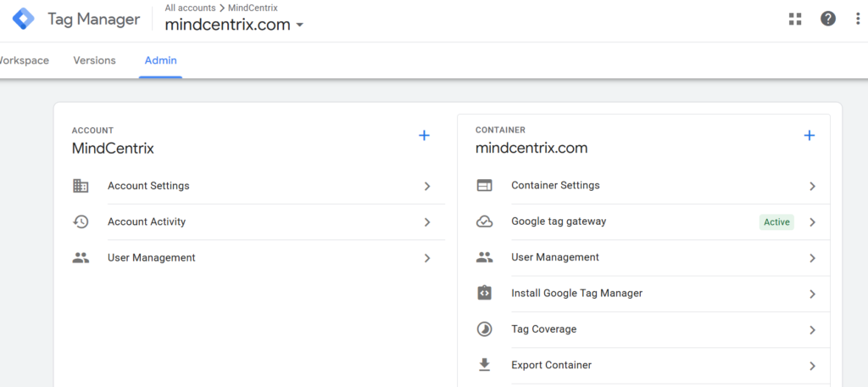Create new container with plus icon
868x387 pixels.
(x=810, y=135)
